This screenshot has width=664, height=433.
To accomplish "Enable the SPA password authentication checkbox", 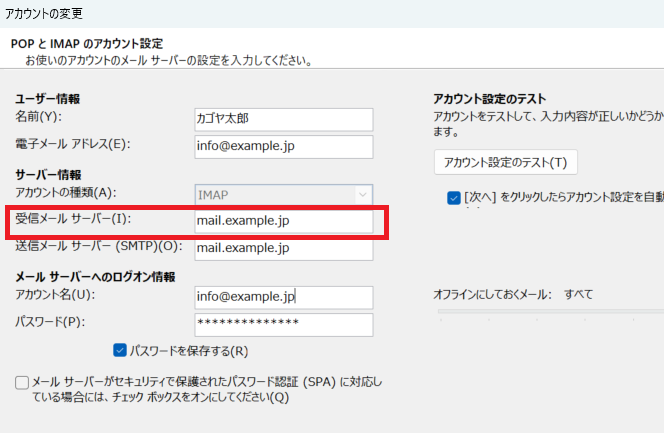I will coord(22,382).
